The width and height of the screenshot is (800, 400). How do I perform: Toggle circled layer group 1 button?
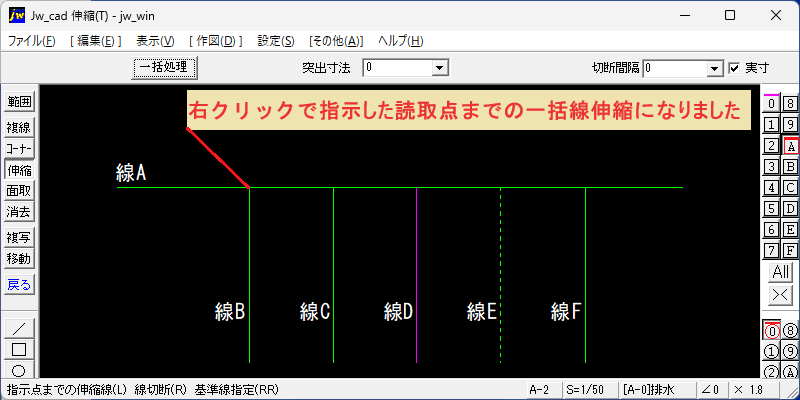click(771, 352)
